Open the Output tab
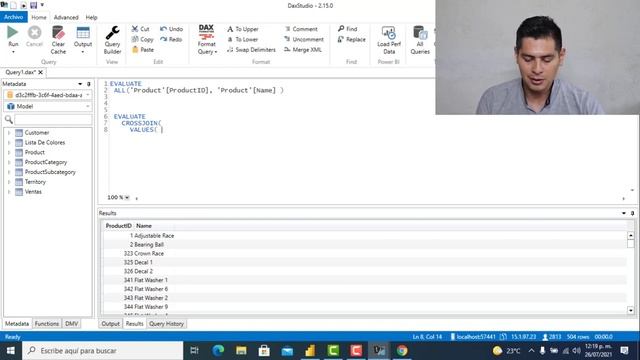The height and width of the screenshot is (360, 640). [x=110, y=324]
